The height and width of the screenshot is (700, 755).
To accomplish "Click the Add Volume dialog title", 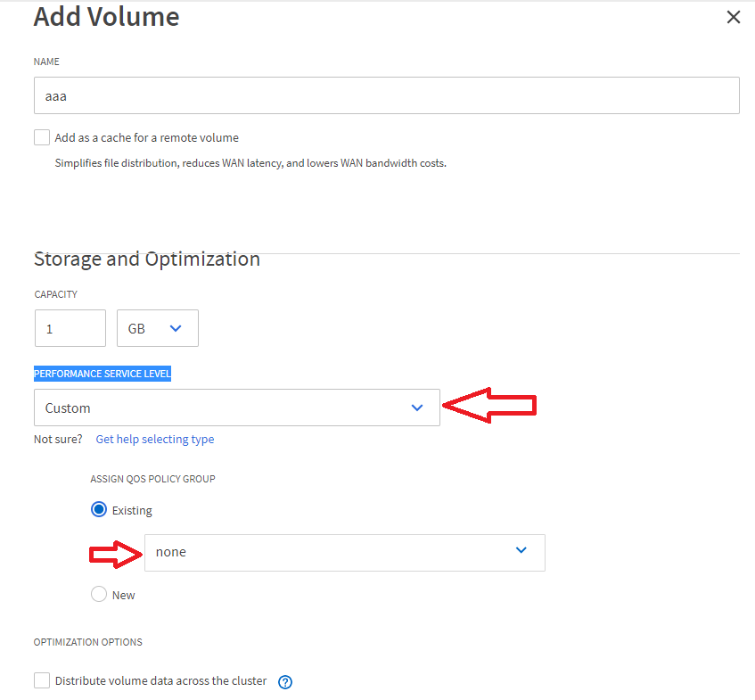I will pos(106,16).
